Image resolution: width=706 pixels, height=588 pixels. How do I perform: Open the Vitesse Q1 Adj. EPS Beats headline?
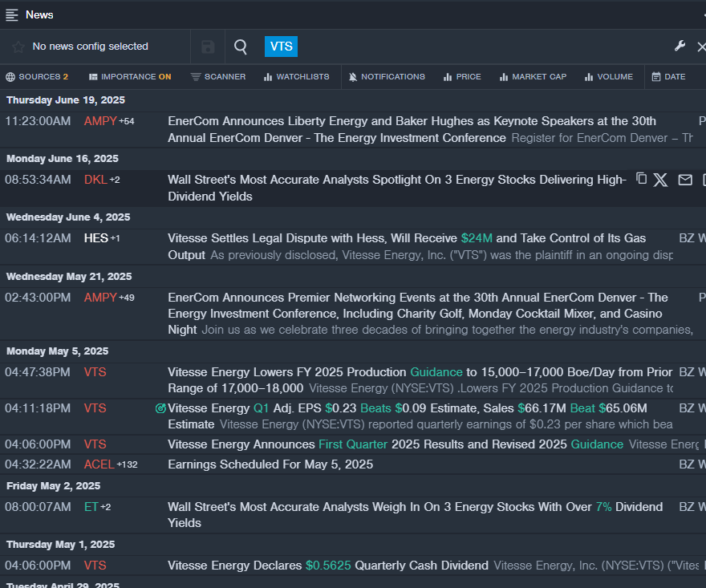click(x=408, y=416)
